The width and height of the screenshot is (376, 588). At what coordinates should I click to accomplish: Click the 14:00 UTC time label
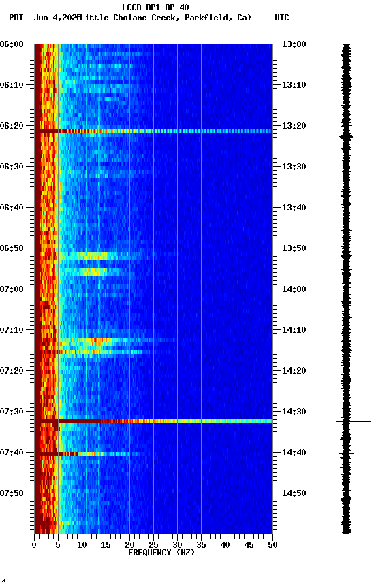(x=294, y=289)
